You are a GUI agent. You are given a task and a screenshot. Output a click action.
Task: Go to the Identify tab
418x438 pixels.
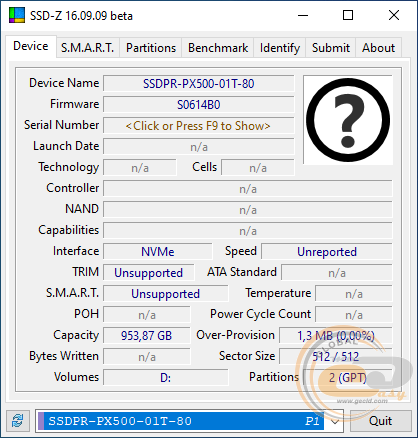click(x=280, y=48)
